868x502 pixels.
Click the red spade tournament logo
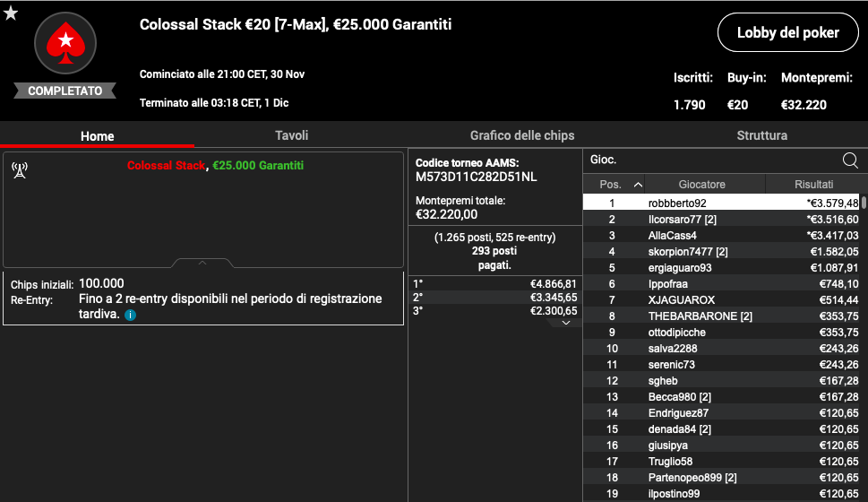click(x=64, y=42)
